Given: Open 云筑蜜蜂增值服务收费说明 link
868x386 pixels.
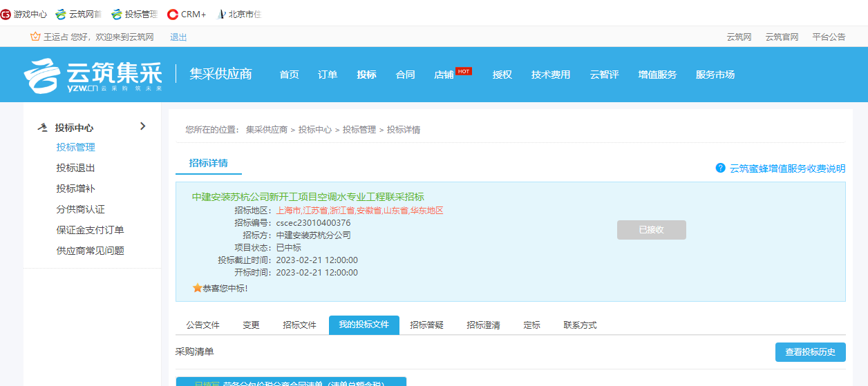Looking at the screenshot, I should pyautogui.click(x=787, y=168).
